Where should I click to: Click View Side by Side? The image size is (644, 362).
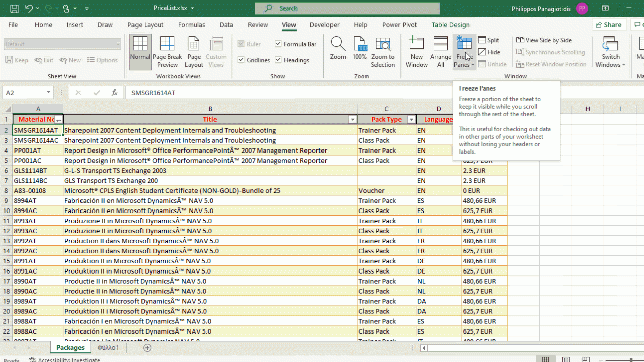pos(544,40)
